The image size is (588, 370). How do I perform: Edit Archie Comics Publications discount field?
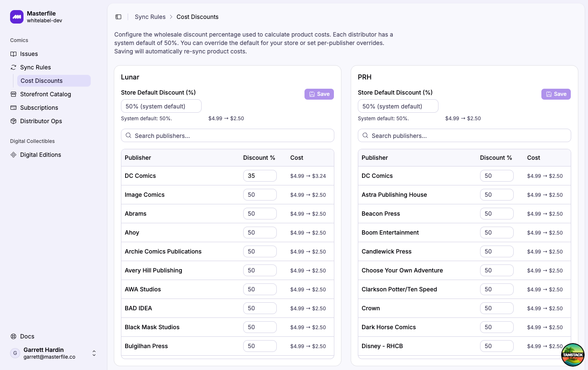260,251
